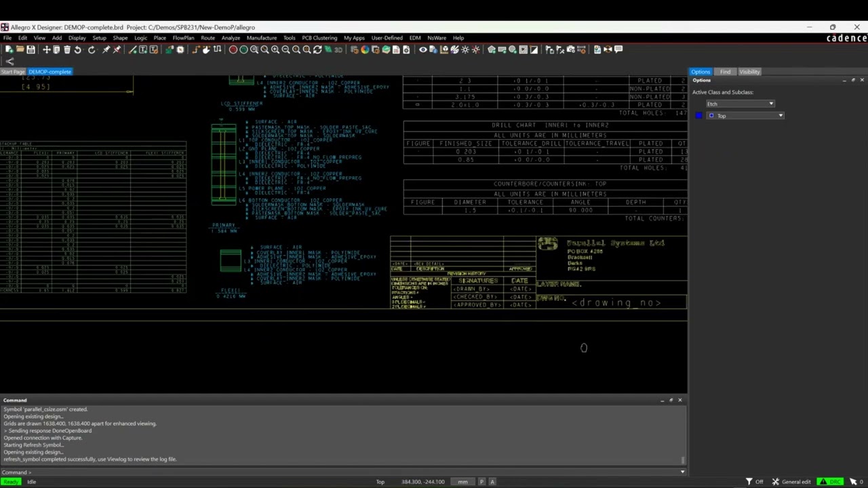Image resolution: width=868 pixels, height=488 pixels.
Task: Toggle the A button in status bar
Action: pyautogui.click(x=492, y=482)
